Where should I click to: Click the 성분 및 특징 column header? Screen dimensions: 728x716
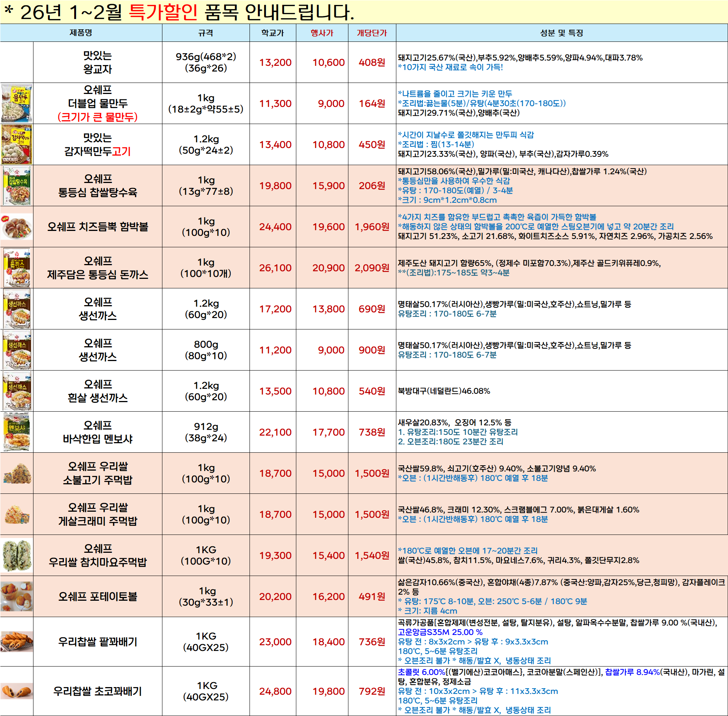pyautogui.click(x=561, y=33)
